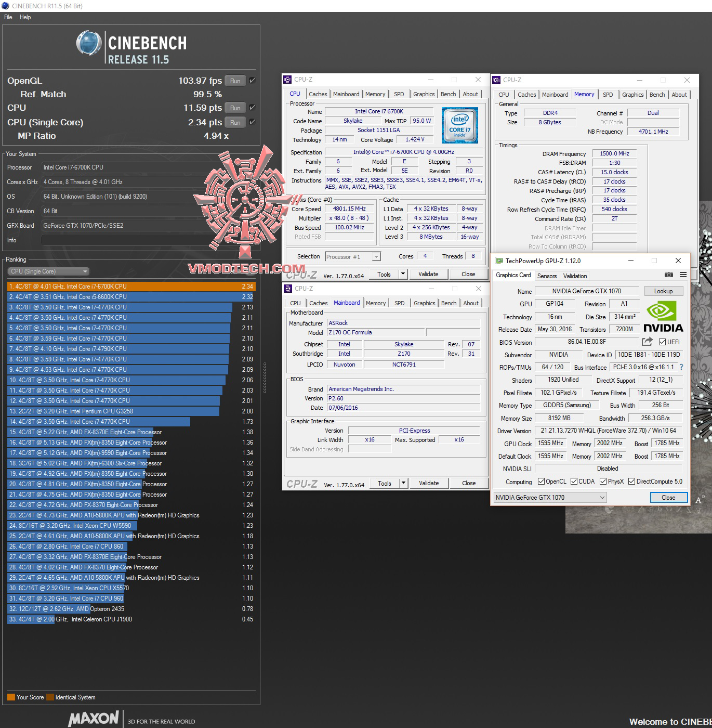Open the Processor #1 selection dropdown
The width and height of the screenshot is (712, 728).
pos(353,256)
